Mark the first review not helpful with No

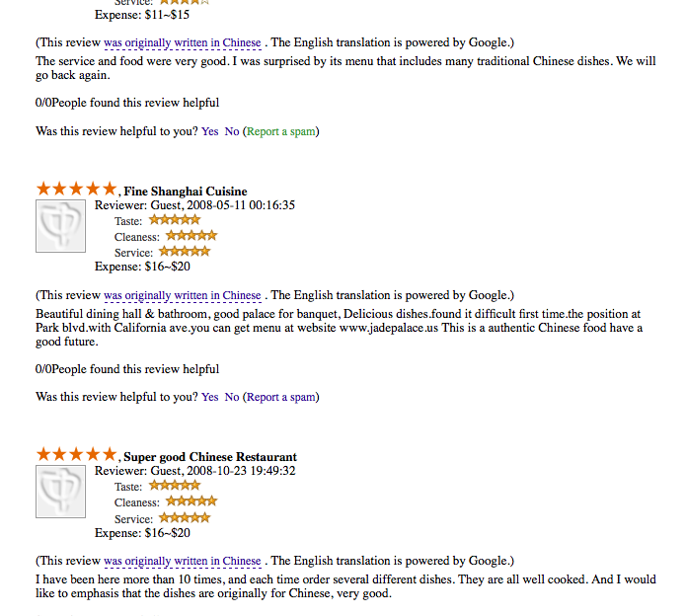tap(232, 131)
